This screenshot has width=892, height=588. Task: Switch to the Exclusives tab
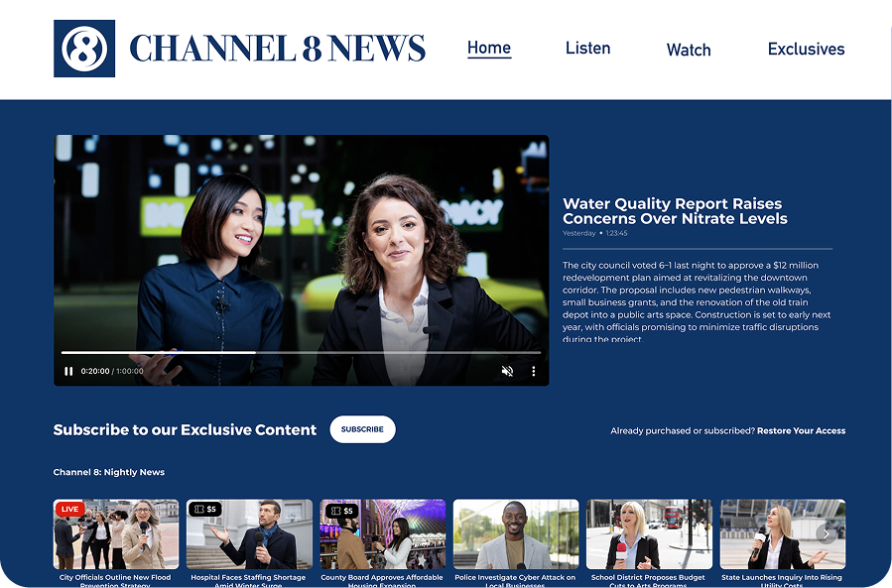pos(807,48)
